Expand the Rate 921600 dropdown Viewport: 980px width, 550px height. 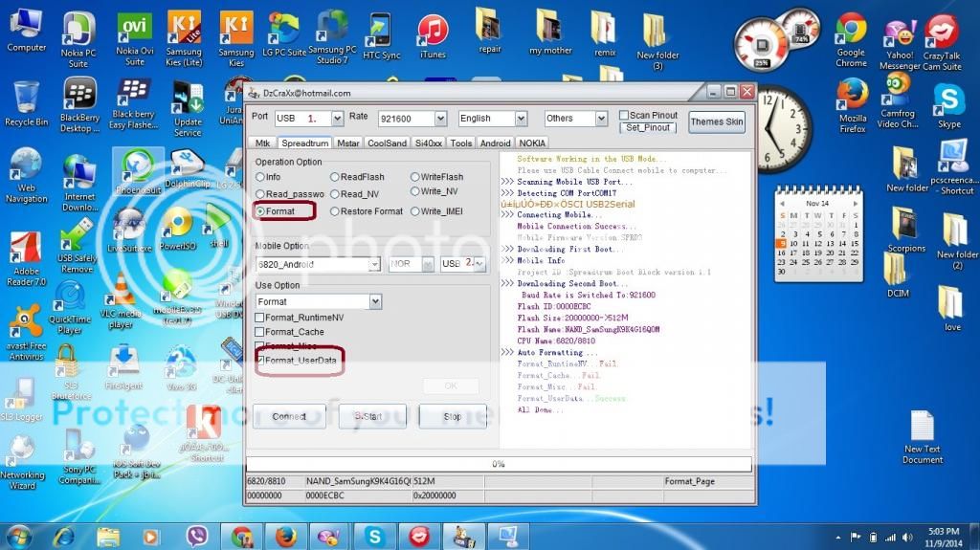(440, 119)
